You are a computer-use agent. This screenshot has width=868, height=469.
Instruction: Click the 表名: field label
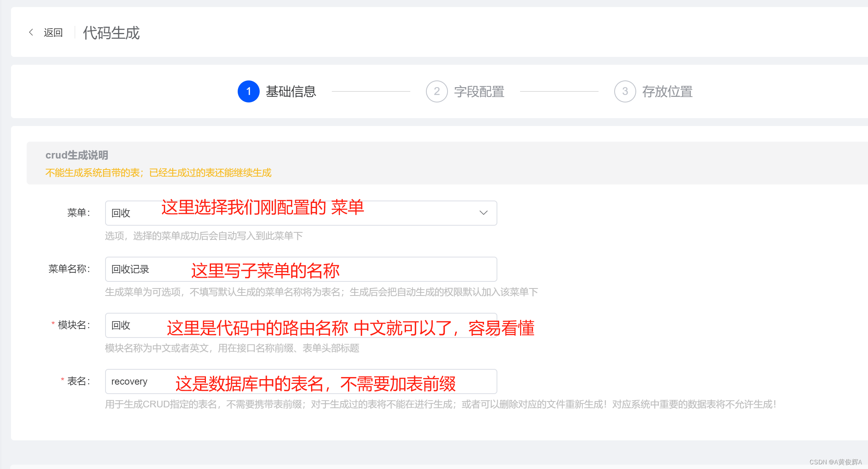(x=79, y=381)
